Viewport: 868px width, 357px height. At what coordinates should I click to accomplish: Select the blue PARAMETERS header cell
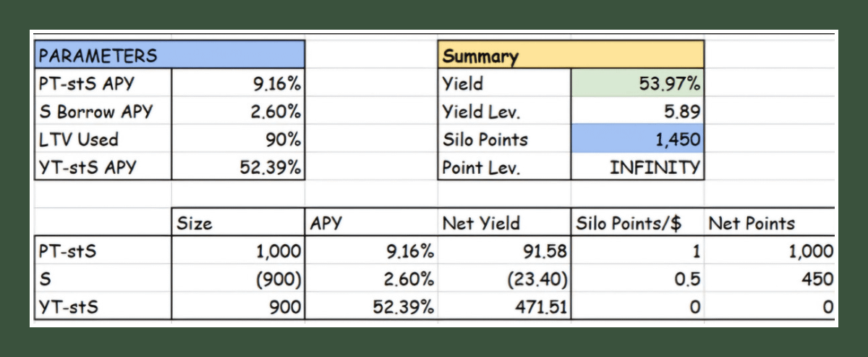pyautogui.click(x=169, y=55)
